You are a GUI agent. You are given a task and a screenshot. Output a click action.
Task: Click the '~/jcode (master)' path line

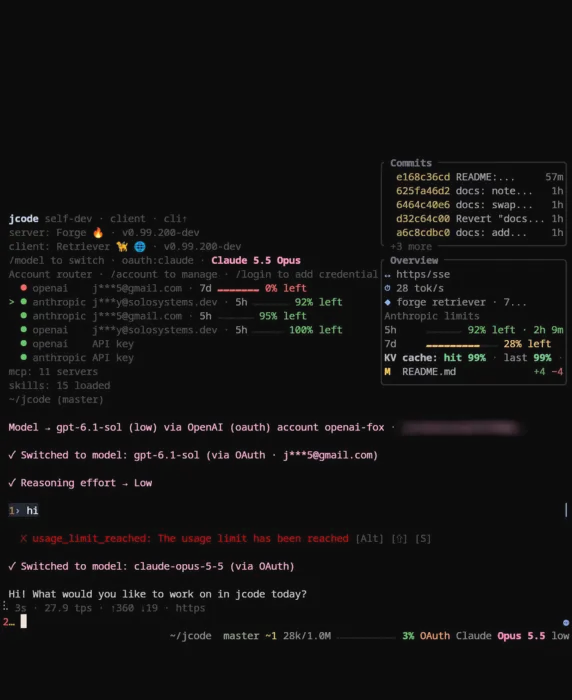(x=56, y=399)
